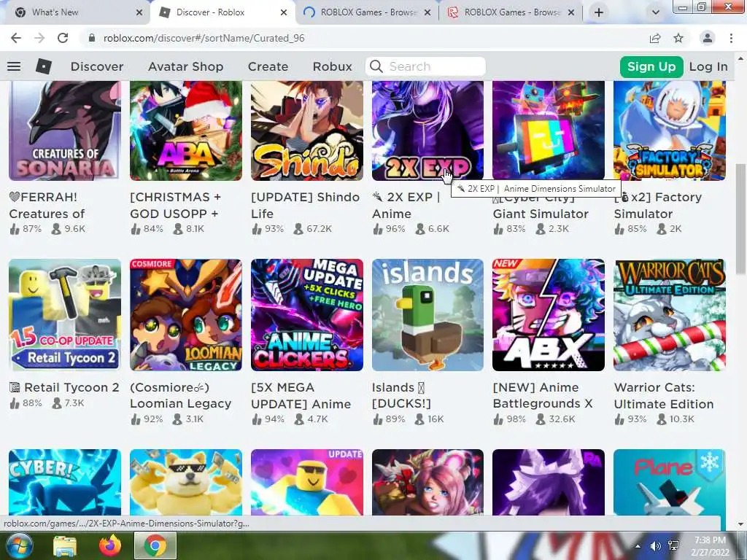Image resolution: width=747 pixels, height=560 pixels.
Task: Switch to second ROBLOX Games tab
Action: (x=511, y=12)
